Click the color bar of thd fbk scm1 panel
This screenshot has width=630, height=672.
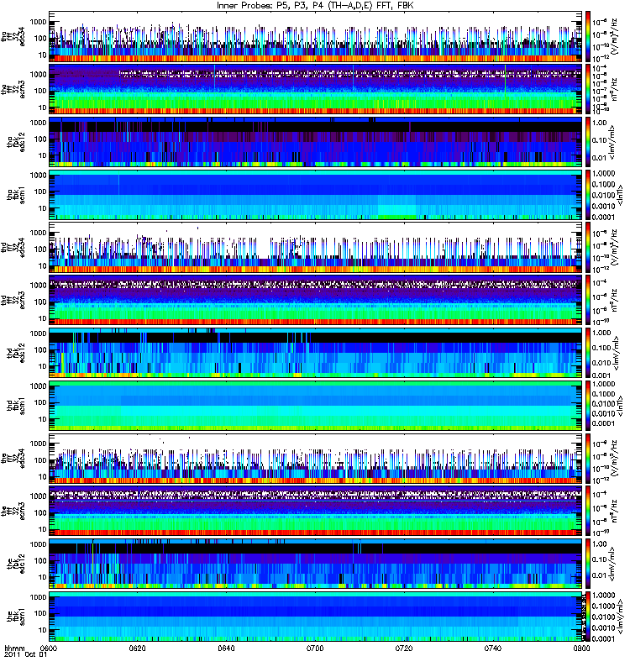point(589,406)
